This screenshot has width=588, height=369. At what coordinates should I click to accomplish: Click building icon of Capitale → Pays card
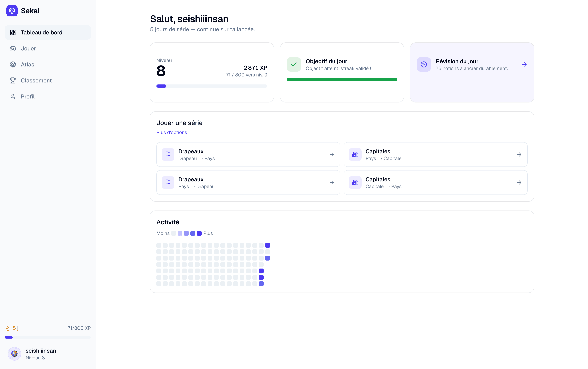tap(355, 182)
